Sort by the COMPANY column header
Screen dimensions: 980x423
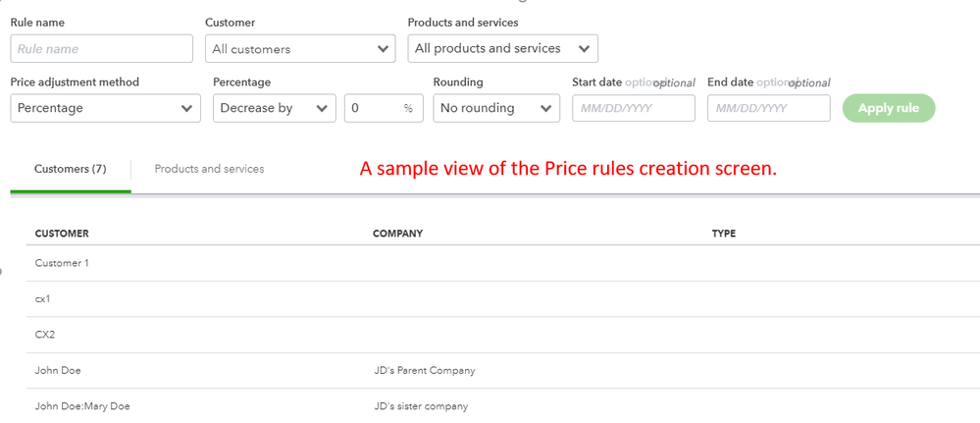coord(397,234)
